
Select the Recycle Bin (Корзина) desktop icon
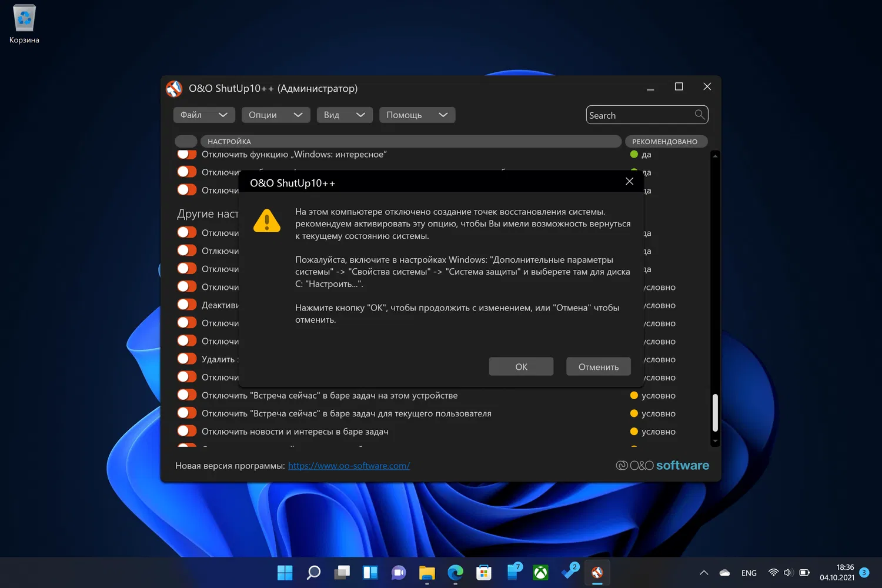pyautogui.click(x=24, y=25)
